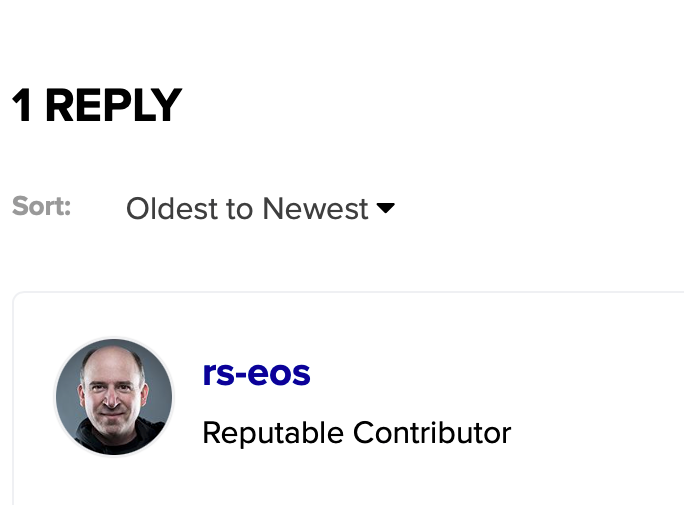Click the sort dropdown caret arrow
The width and height of the screenshot is (684, 505).
point(386,208)
